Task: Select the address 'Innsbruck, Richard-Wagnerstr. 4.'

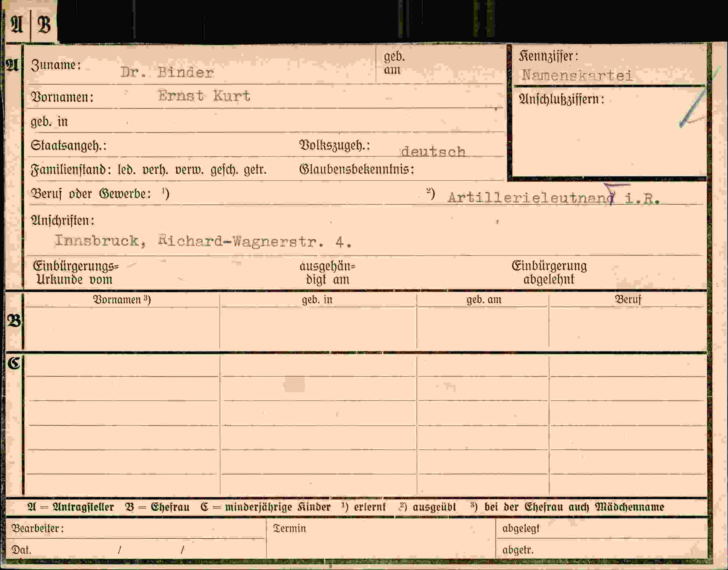Action: (203, 241)
